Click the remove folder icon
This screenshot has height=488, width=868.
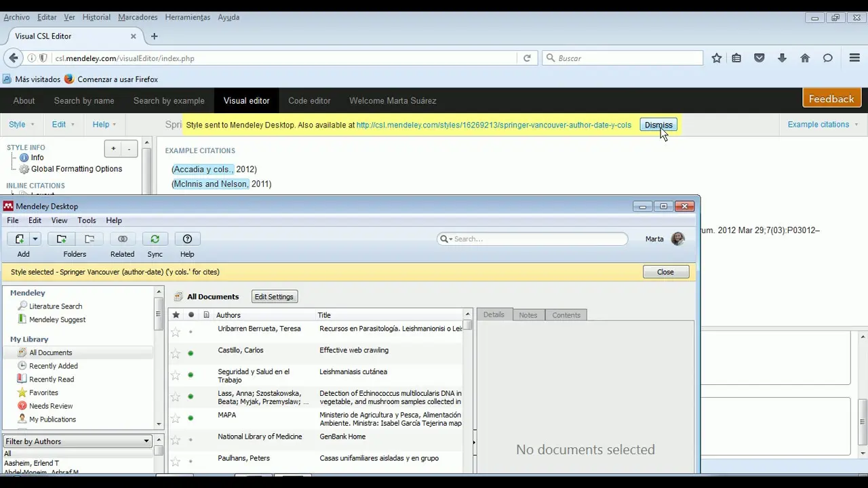coord(89,239)
